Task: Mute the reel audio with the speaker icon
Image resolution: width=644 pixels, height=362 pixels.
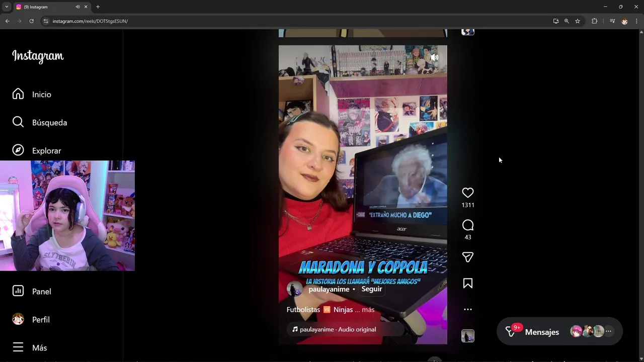Action: coord(434,57)
